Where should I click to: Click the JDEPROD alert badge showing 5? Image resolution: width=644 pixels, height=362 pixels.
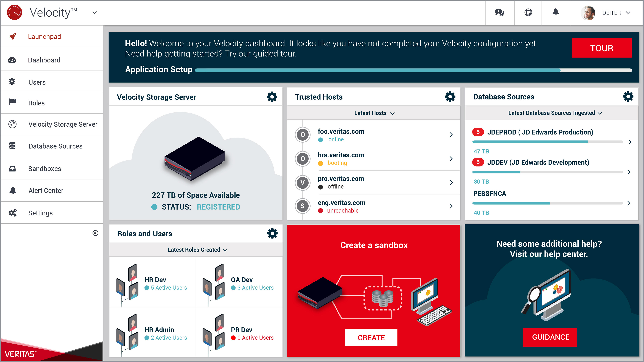pos(478,132)
